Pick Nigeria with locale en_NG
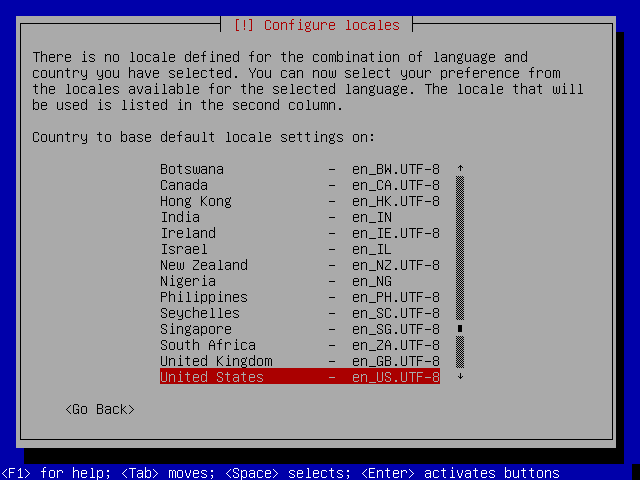 tap(299, 281)
